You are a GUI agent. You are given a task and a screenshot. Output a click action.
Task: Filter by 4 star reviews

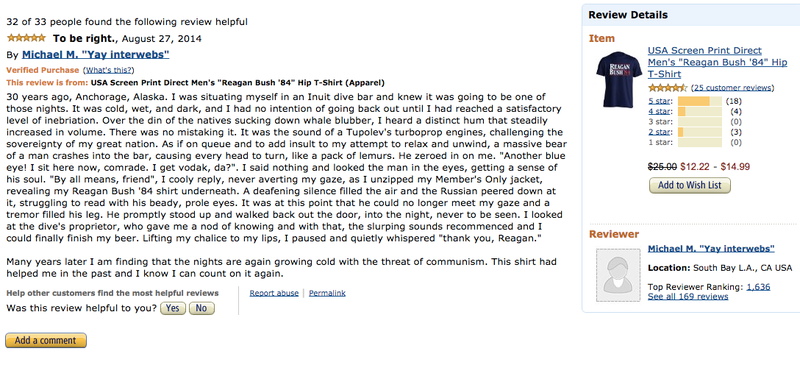[660, 111]
